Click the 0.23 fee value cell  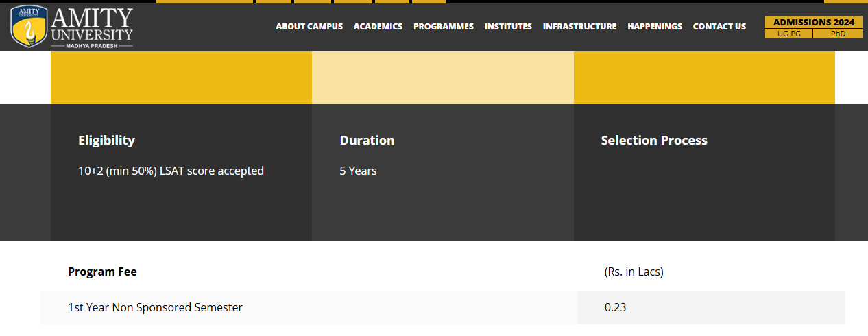pos(615,307)
